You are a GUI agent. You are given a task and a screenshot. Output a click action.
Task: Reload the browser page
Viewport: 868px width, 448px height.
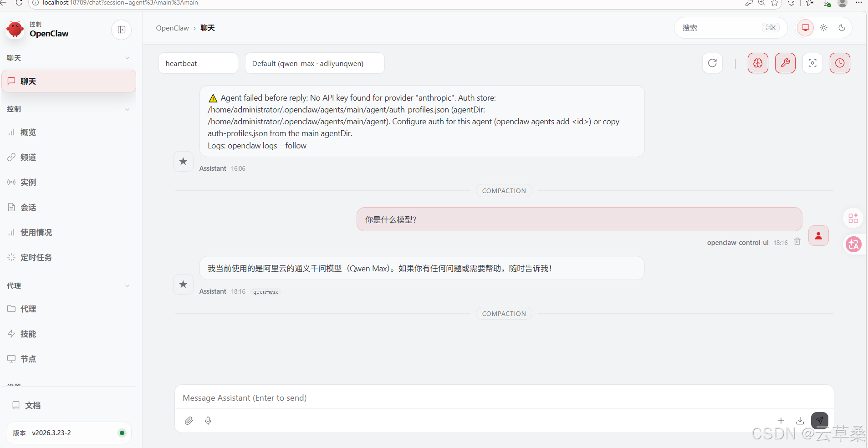tap(19, 3)
